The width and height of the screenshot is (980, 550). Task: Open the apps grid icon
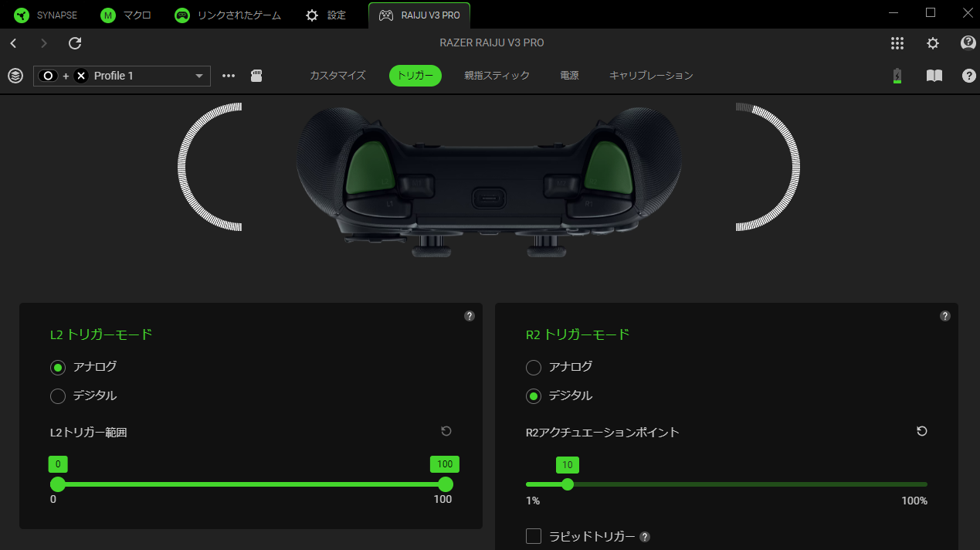tap(897, 43)
